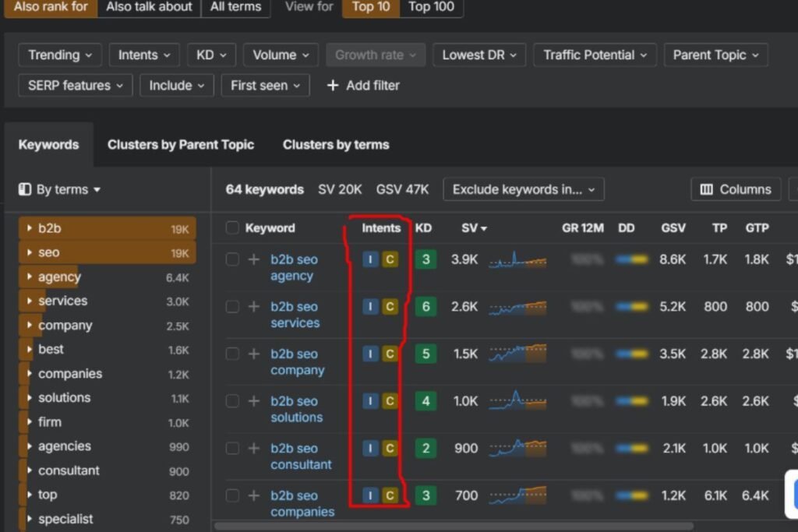This screenshot has width=798, height=532.
Task: Switch to the Clusters by Parent Topic tab
Action: coord(181,144)
